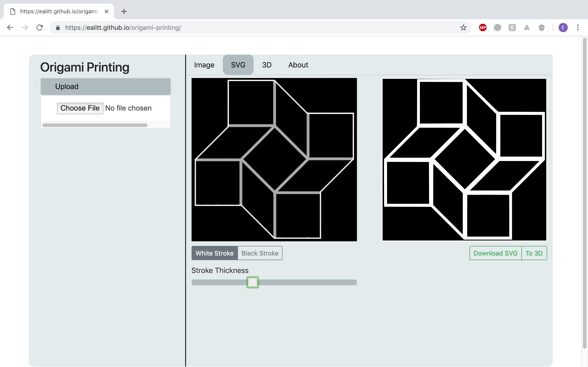Viewport: 588px width, 367px height.
Task: Click the acorn extension icon
Action: (541, 28)
